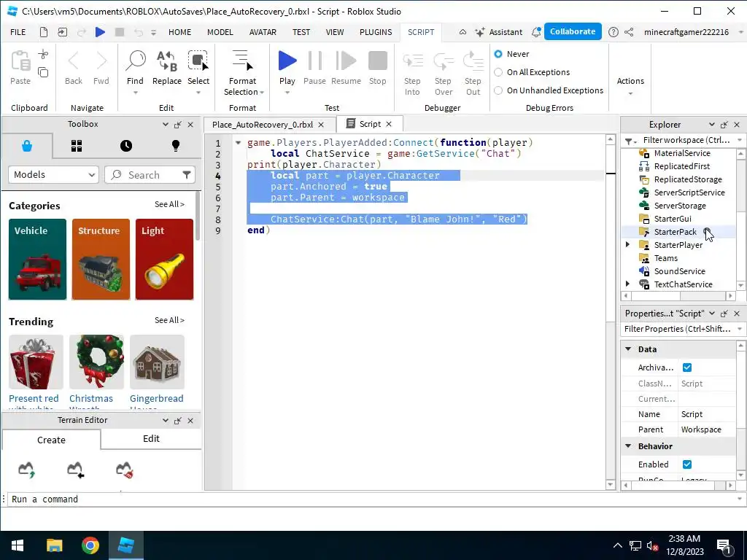This screenshot has height=560, width=747.
Task: Open the Find magnifier tool
Action: tap(135, 61)
